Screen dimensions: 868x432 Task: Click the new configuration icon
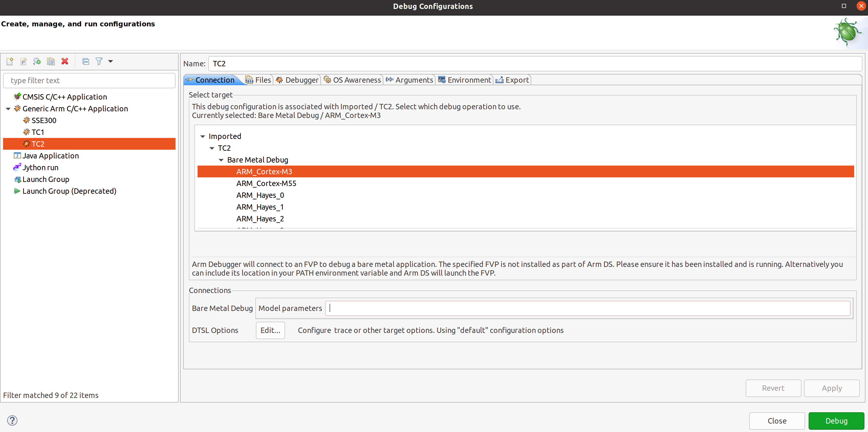tap(10, 61)
